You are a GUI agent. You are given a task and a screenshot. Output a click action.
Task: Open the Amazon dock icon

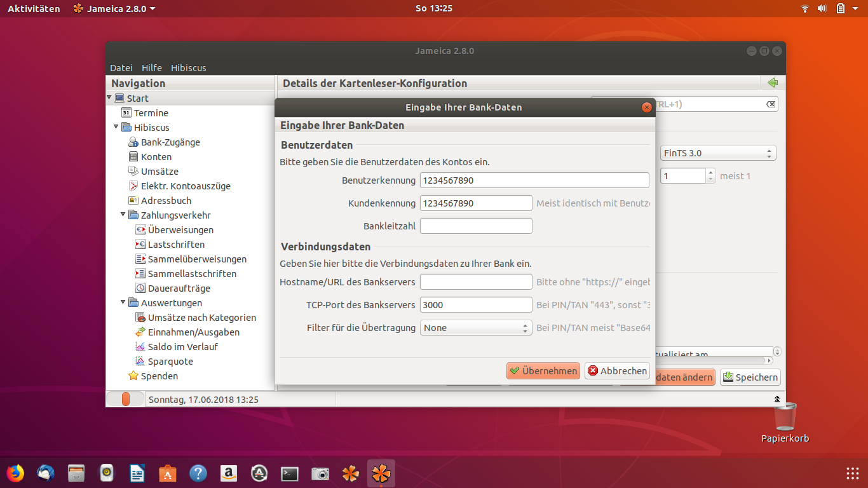[229, 473]
